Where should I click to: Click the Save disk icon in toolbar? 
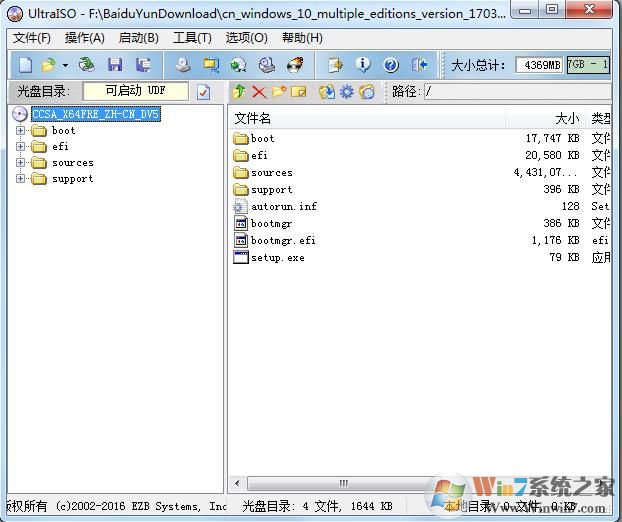point(115,65)
